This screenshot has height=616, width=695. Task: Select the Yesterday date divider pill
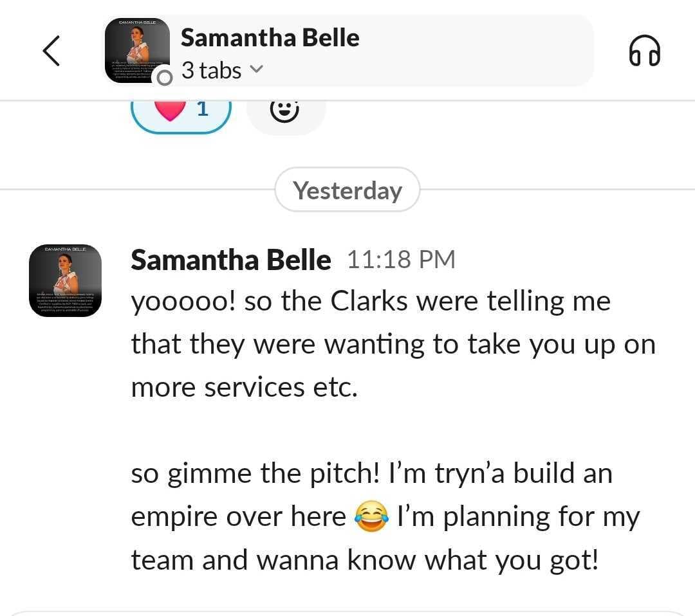(x=347, y=190)
